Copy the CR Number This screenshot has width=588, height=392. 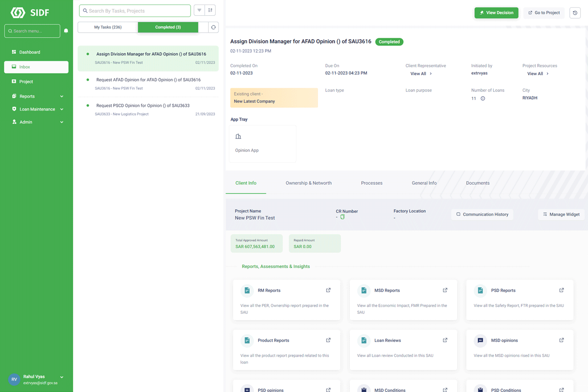(343, 217)
